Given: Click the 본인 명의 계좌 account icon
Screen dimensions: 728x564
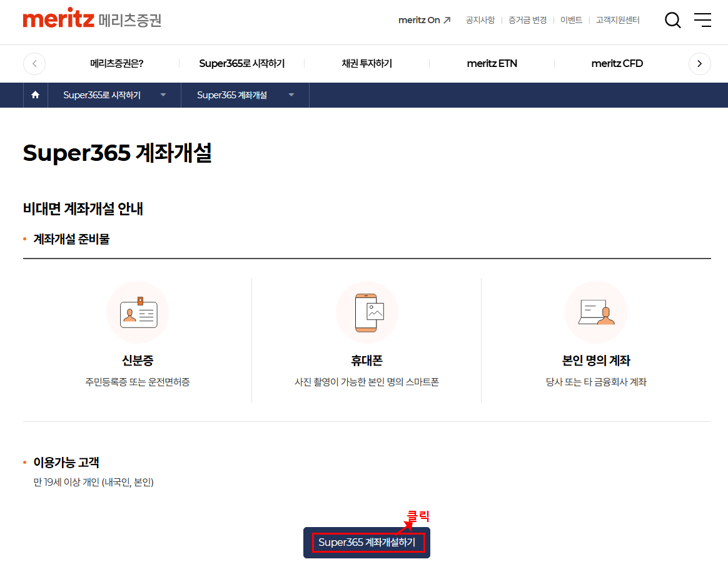Looking at the screenshot, I should click(x=596, y=312).
